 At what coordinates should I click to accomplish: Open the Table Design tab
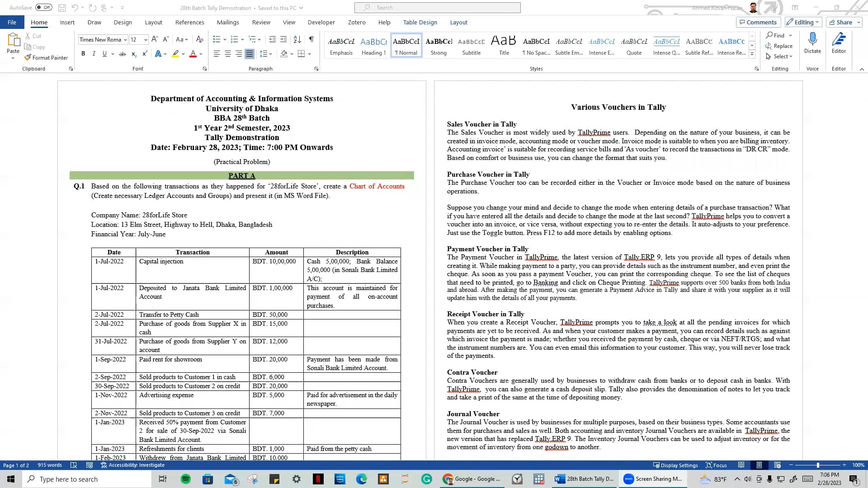[420, 22]
